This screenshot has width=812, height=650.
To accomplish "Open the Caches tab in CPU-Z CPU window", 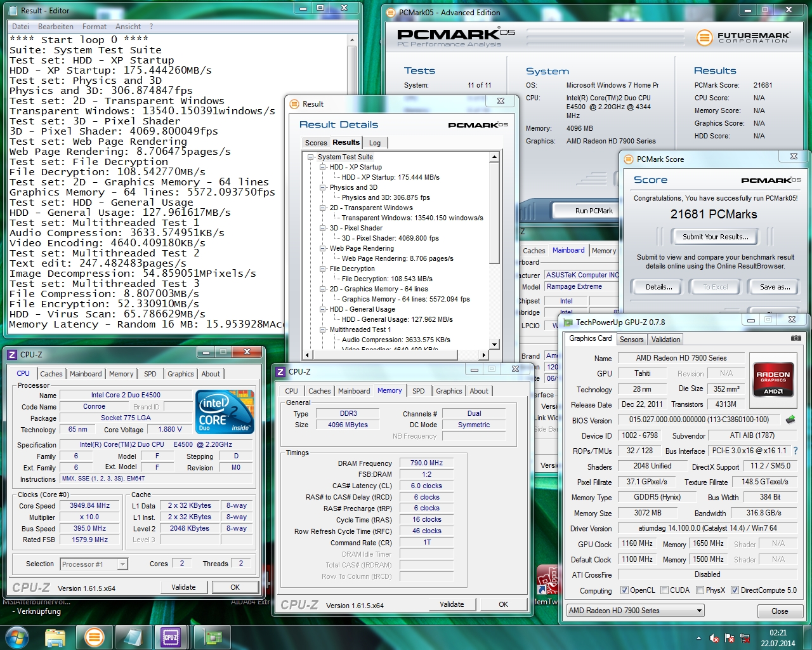I will (51, 374).
